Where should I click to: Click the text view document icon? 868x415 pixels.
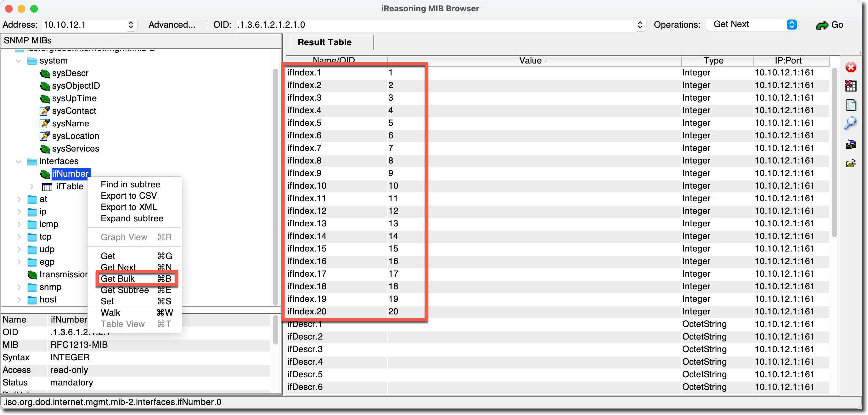tap(850, 105)
